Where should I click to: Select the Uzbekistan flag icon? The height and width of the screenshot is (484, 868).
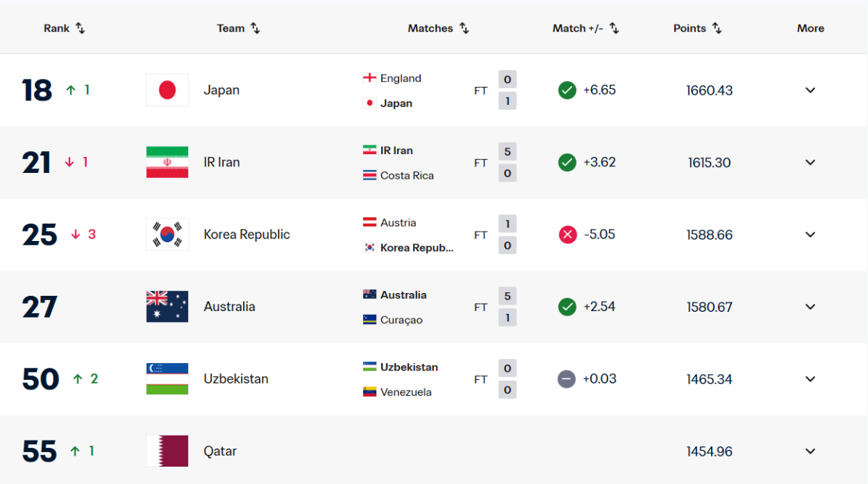[167, 378]
